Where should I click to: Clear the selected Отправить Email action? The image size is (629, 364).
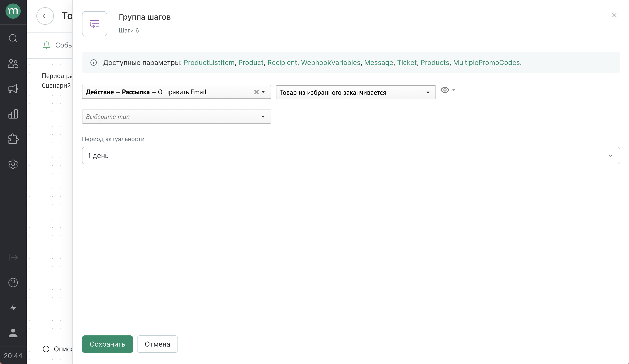(256, 92)
